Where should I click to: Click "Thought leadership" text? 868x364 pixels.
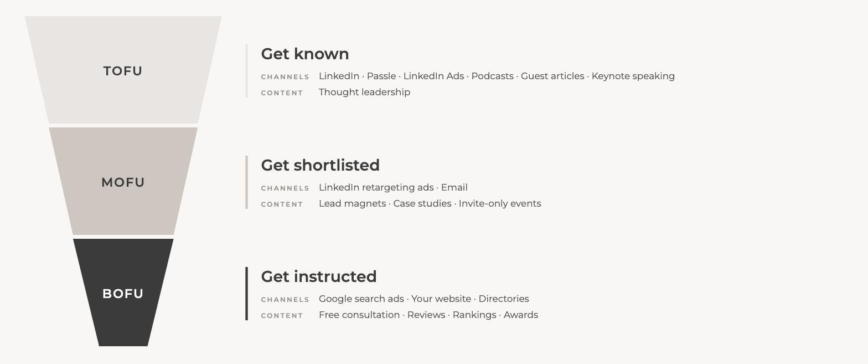tap(364, 92)
